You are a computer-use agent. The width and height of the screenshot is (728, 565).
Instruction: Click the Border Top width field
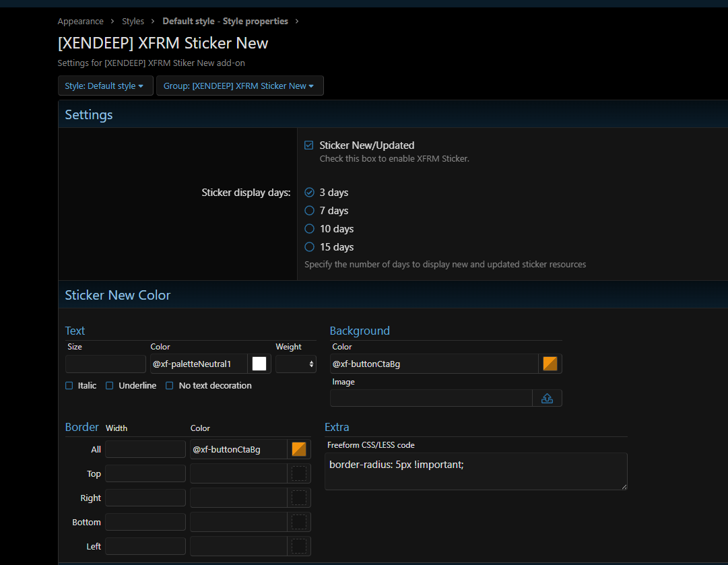tap(145, 473)
